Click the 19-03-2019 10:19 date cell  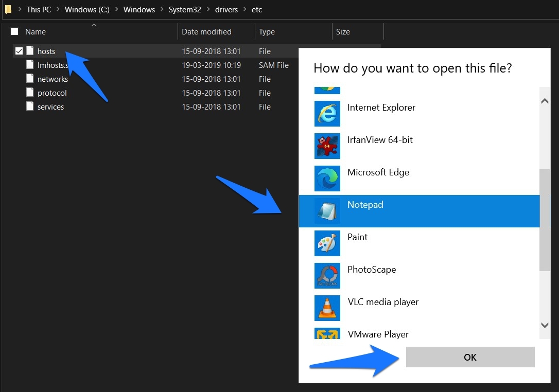point(212,65)
